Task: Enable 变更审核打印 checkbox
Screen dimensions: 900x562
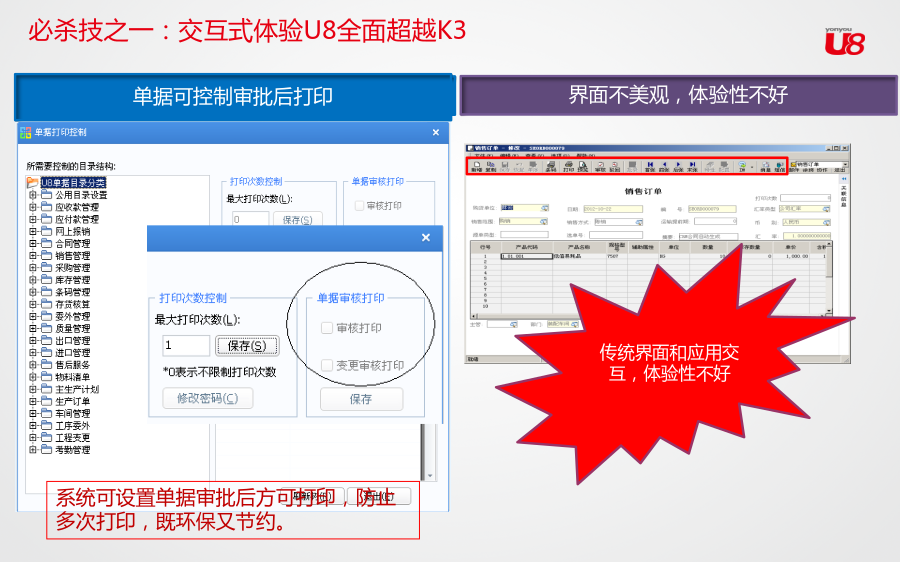Action: pos(327,365)
